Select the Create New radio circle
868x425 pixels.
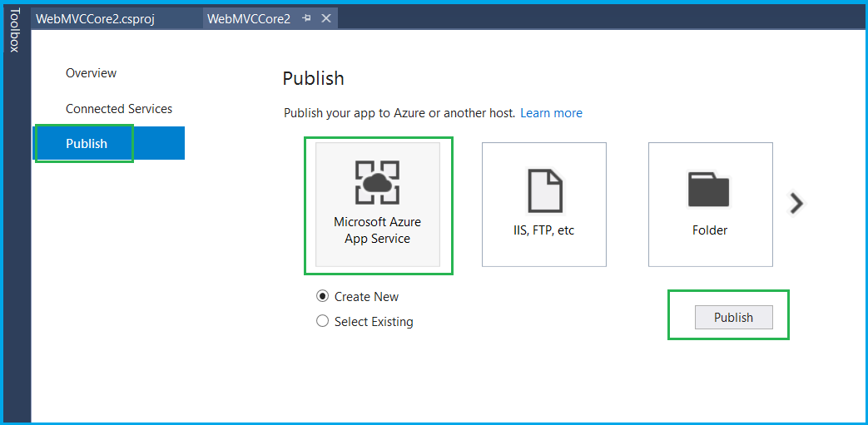pos(323,296)
